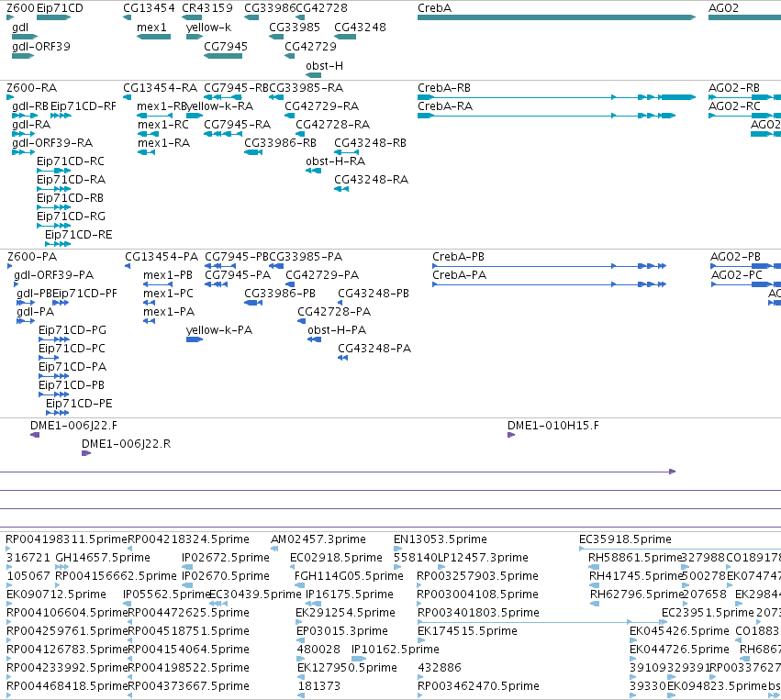Select the EK174515.5prime EST label
781x700 pixels.
click(x=467, y=631)
